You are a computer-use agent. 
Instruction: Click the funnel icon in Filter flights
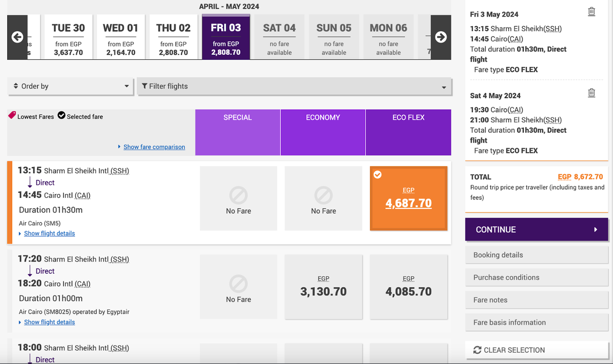(x=145, y=86)
